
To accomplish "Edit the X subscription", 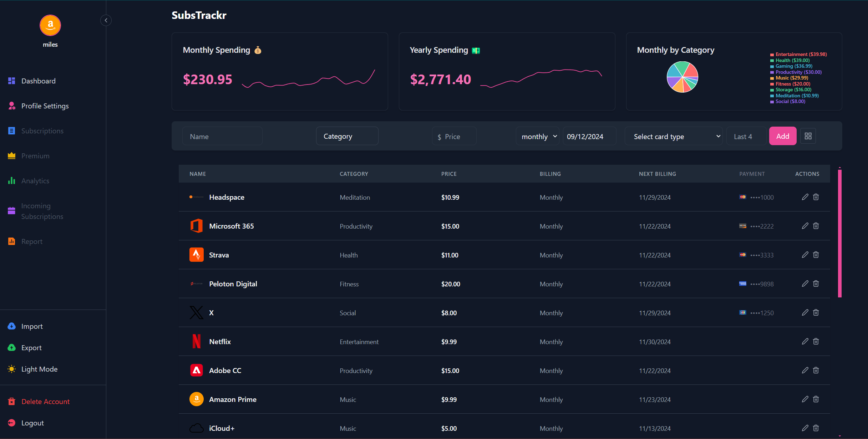I will tap(805, 312).
